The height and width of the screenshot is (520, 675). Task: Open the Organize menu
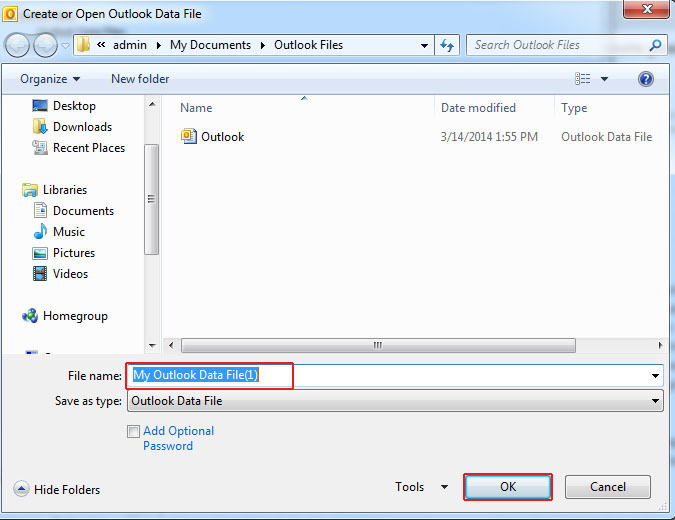point(50,79)
